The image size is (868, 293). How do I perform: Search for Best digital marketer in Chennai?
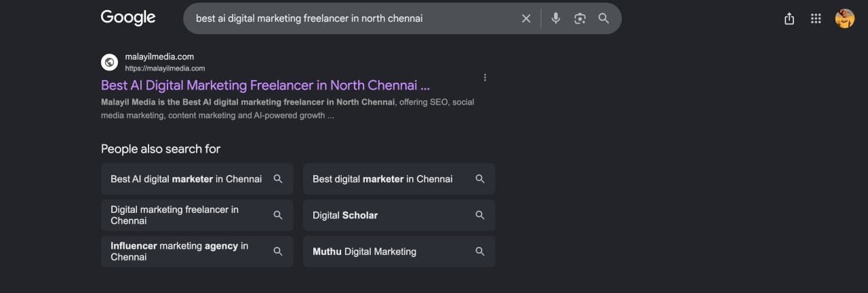(x=399, y=179)
